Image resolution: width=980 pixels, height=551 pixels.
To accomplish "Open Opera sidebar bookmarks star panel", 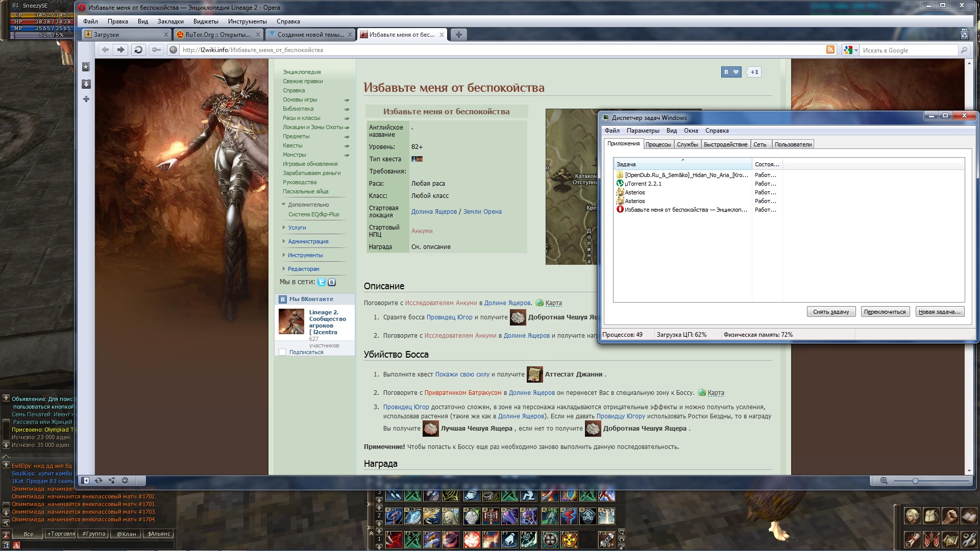I will (x=86, y=67).
